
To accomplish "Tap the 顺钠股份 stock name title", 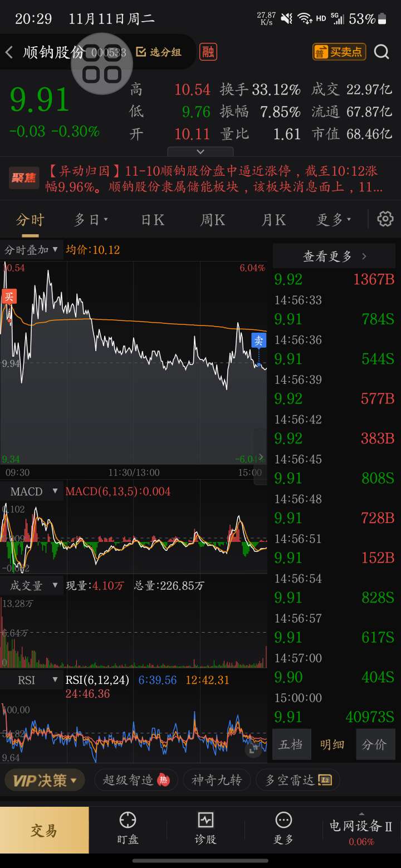I will tap(53, 52).
